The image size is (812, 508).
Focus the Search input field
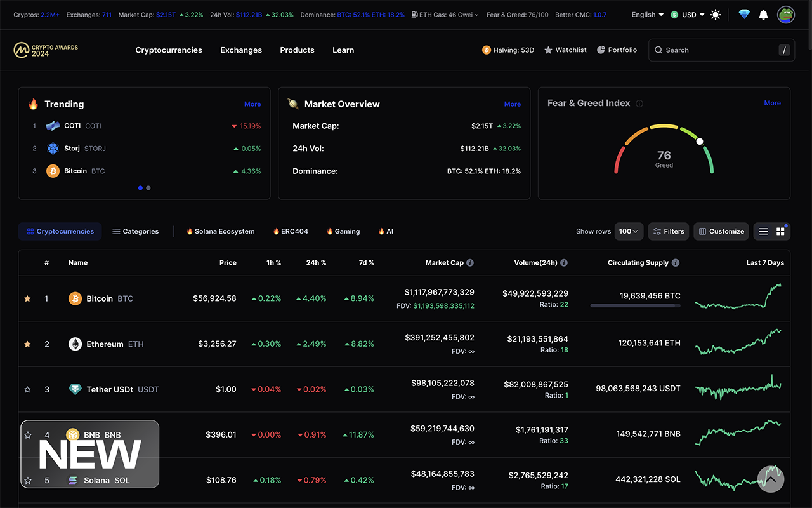(721, 50)
